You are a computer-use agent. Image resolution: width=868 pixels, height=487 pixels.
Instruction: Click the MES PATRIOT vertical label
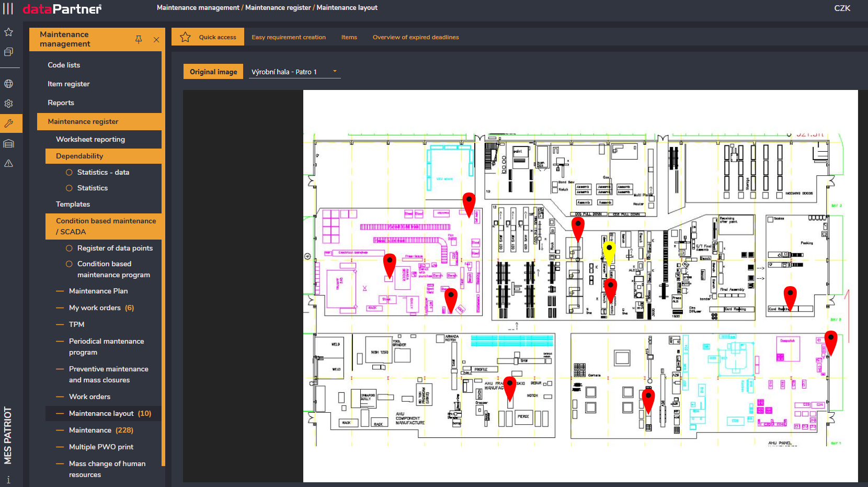[8, 435]
